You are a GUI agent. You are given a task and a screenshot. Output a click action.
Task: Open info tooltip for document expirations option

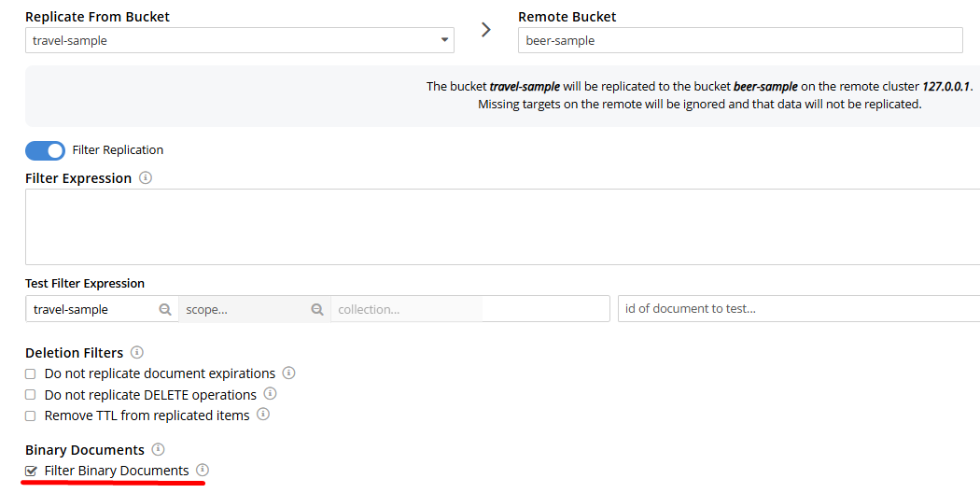(x=288, y=373)
